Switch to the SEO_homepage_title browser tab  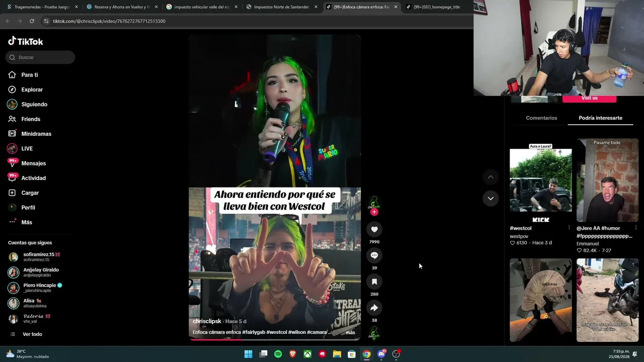pyautogui.click(x=436, y=7)
